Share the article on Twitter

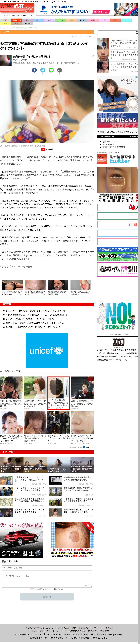point(43,70)
